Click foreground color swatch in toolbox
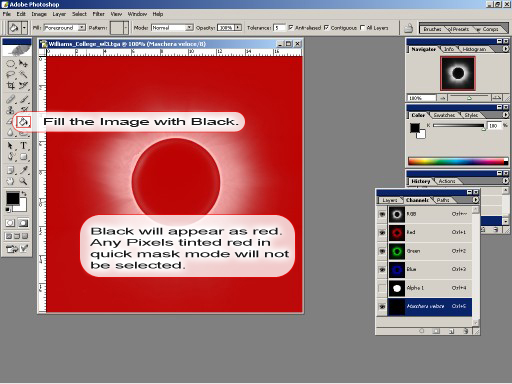The width and height of the screenshot is (512, 384). click(x=13, y=198)
